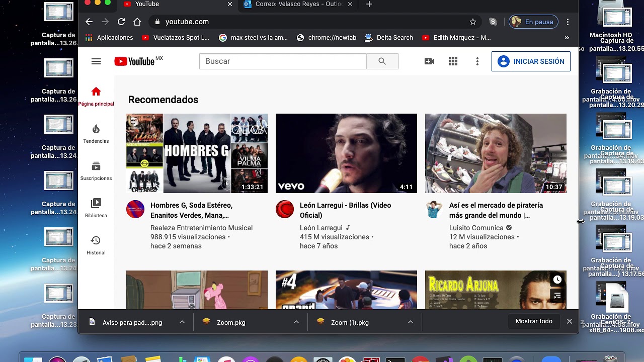Open Vuelatazos Spot L... bookmark

[x=176, y=38]
